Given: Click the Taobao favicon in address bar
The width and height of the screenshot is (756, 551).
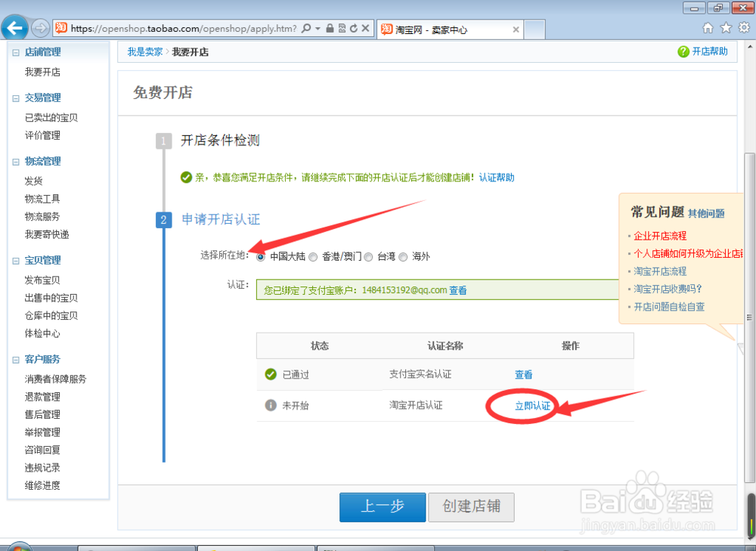Looking at the screenshot, I should pos(60,28).
